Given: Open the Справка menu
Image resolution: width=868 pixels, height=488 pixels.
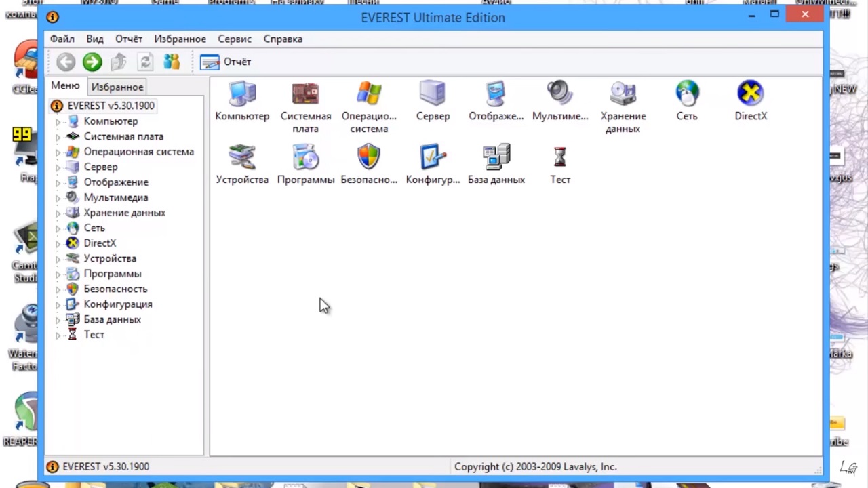Looking at the screenshot, I should pyautogui.click(x=283, y=39).
